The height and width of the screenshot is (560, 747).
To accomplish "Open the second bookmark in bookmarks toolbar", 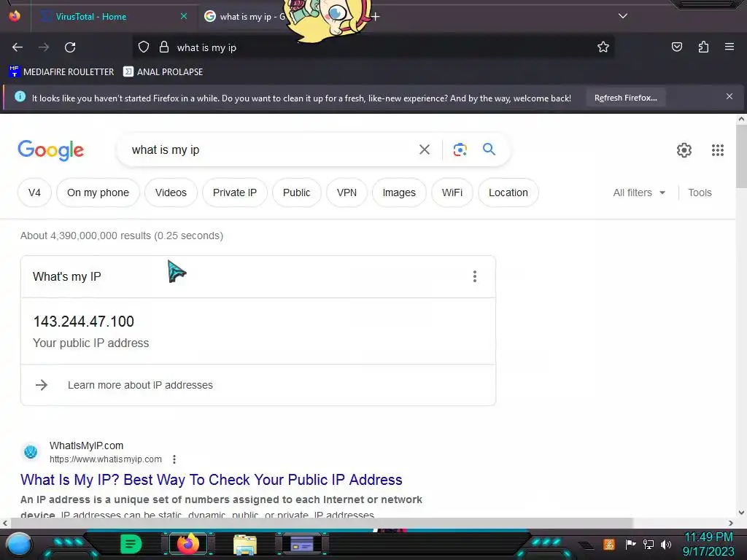I will tap(163, 72).
